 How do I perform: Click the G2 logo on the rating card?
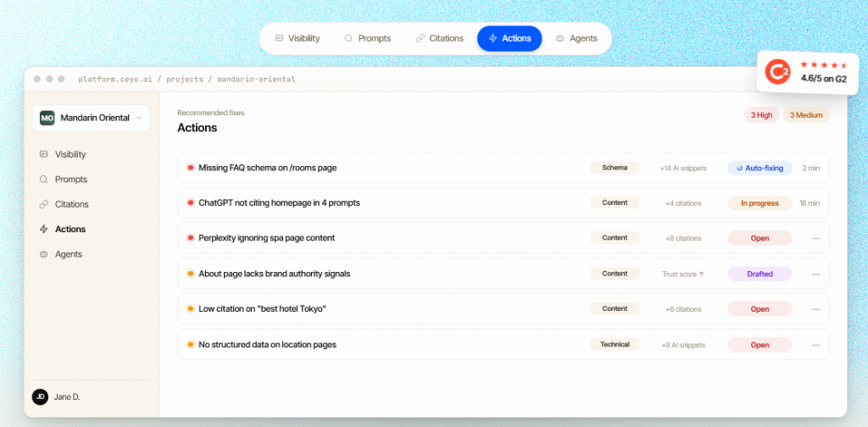(x=778, y=73)
